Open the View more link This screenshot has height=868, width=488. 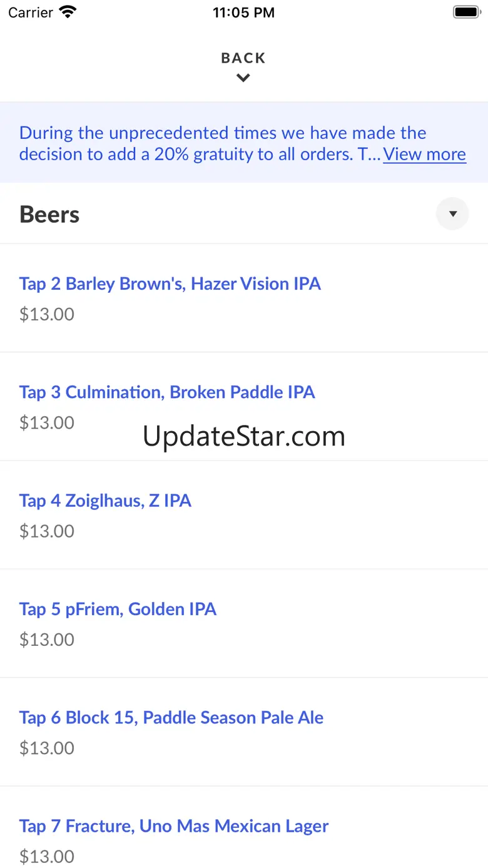click(424, 154)
